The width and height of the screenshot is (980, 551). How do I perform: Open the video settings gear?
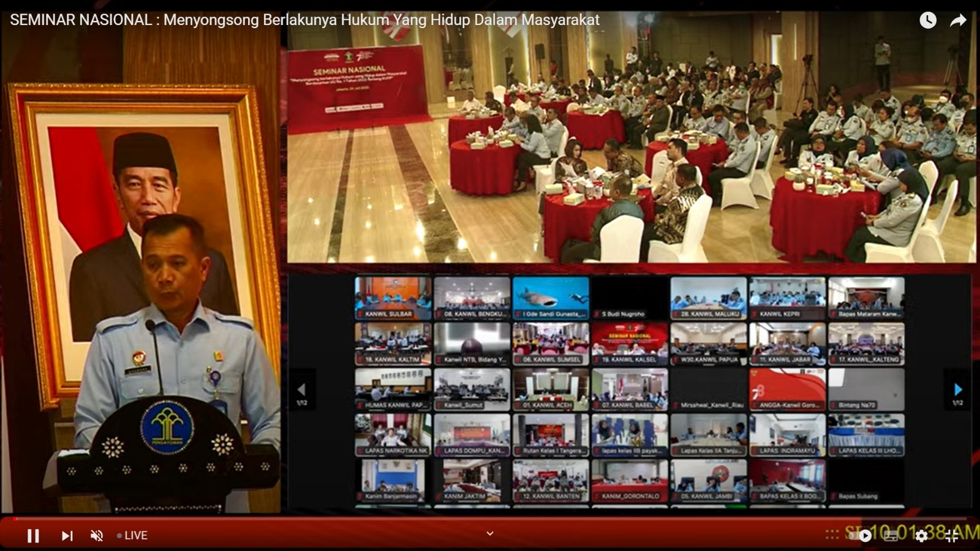[921, 536]
